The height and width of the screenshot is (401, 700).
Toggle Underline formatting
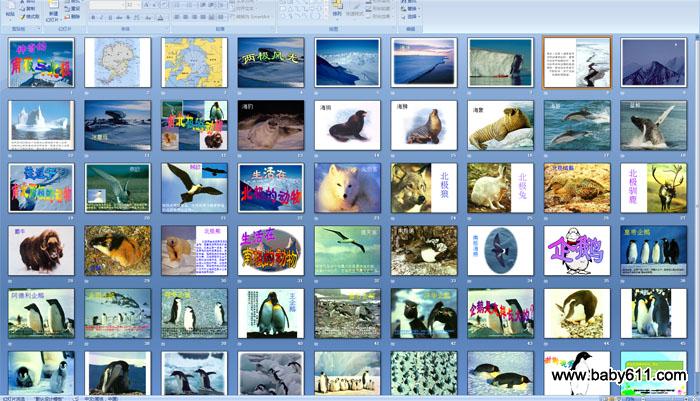coord(110,17)
